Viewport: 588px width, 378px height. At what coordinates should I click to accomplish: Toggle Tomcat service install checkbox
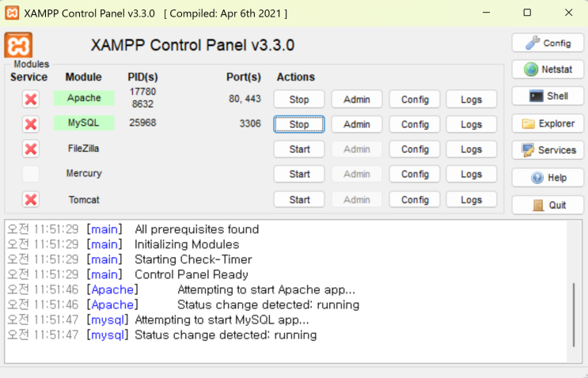31,200
